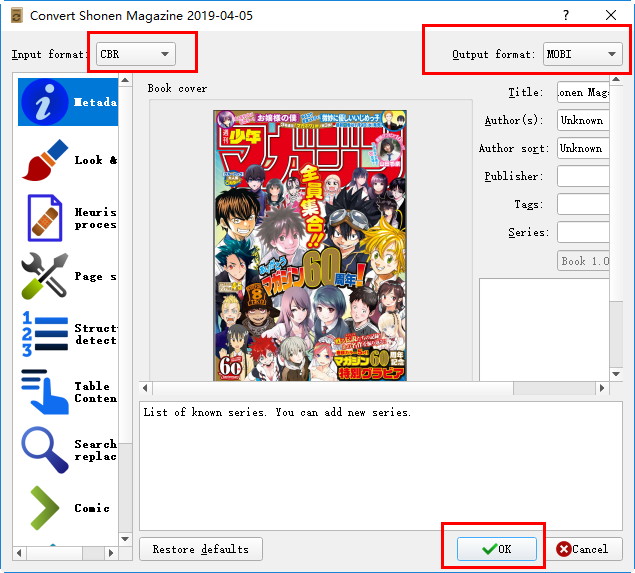The image size is (635, 573).
Task: Open Heuristic processing bandage icon
Action: pyautogui.click(x=45, y=218)
